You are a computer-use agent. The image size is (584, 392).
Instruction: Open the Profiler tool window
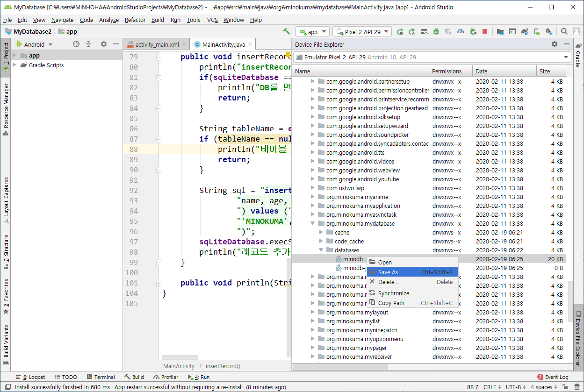[166, 377]
